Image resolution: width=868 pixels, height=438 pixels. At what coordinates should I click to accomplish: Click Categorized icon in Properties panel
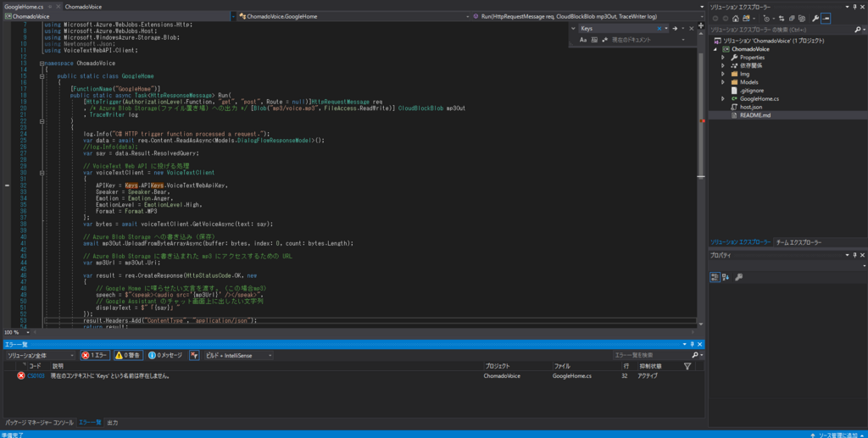click(x=715, y=277)
